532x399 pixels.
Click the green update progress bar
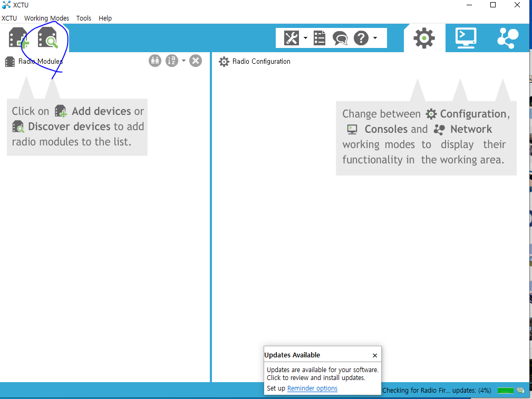(x=506, y=391)
